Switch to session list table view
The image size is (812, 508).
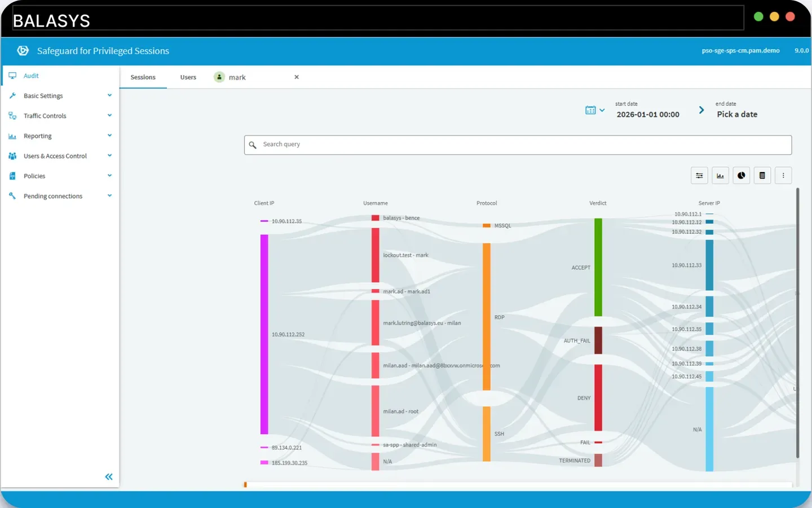coord(762,176)
